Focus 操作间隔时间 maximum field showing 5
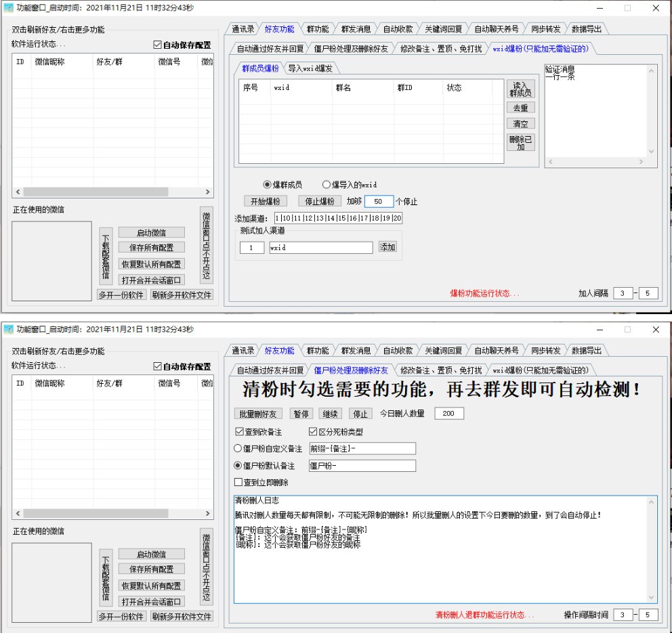 [x=648, y=615]
